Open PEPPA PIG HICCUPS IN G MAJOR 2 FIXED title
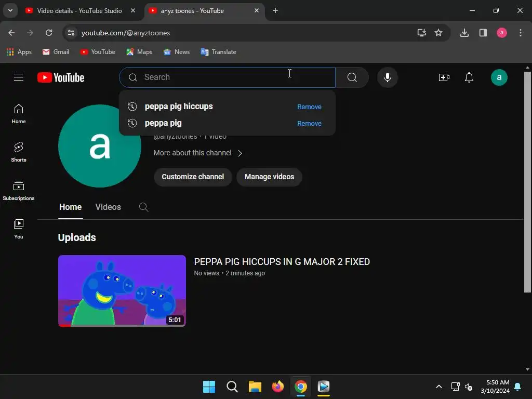The image size is (532, 399). pos(282,262)
